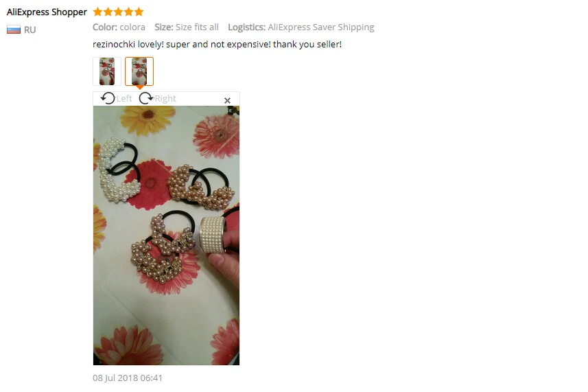Click the "Right" rotate text label
The height and width of the screenshot is (392, 588).
point(165,99)
